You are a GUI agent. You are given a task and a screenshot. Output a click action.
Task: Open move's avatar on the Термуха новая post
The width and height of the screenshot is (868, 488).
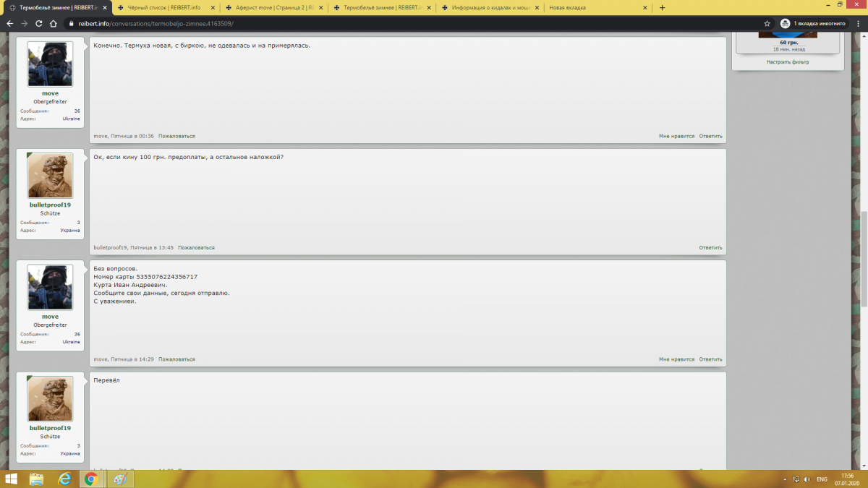click(x=50, y=64)
